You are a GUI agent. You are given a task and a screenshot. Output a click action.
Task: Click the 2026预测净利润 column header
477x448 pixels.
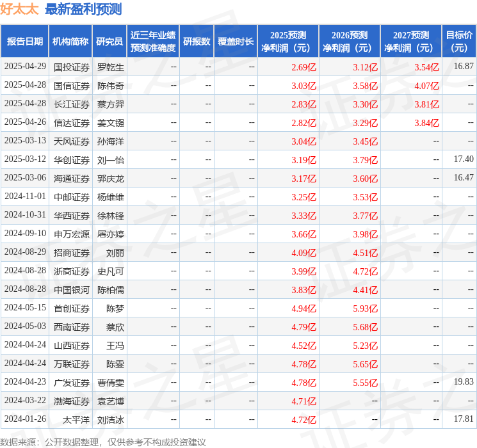350,42
